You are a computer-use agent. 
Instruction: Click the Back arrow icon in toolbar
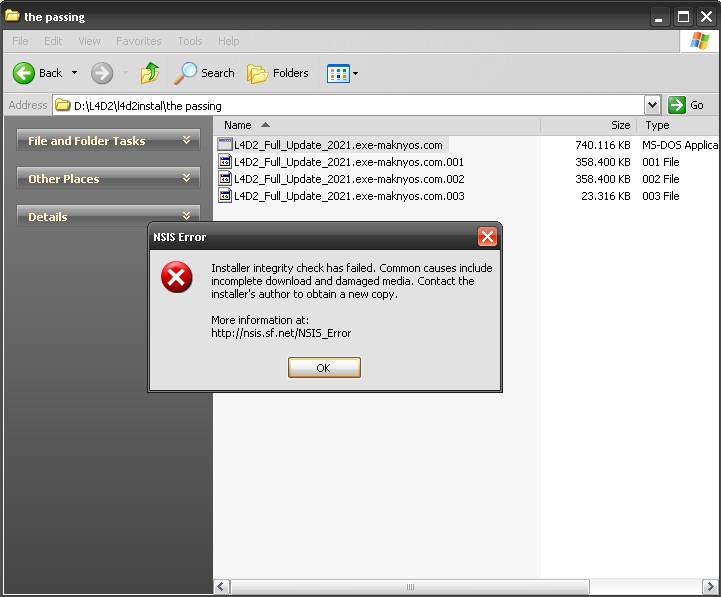[x=24, y=73]
